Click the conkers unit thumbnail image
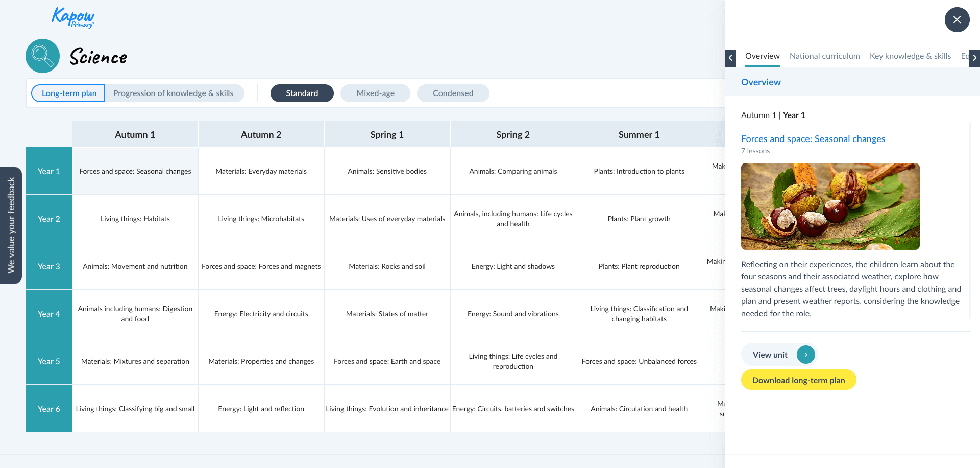The height and width of the screenshot is (468, 980). pyautogui.click(x=830, y=206)
